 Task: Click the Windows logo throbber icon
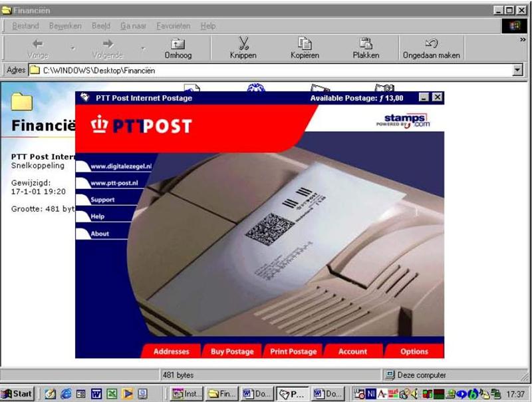pos(514,26)
